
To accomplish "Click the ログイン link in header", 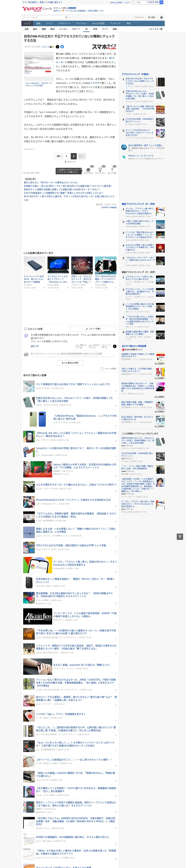I will coord(57,11).
